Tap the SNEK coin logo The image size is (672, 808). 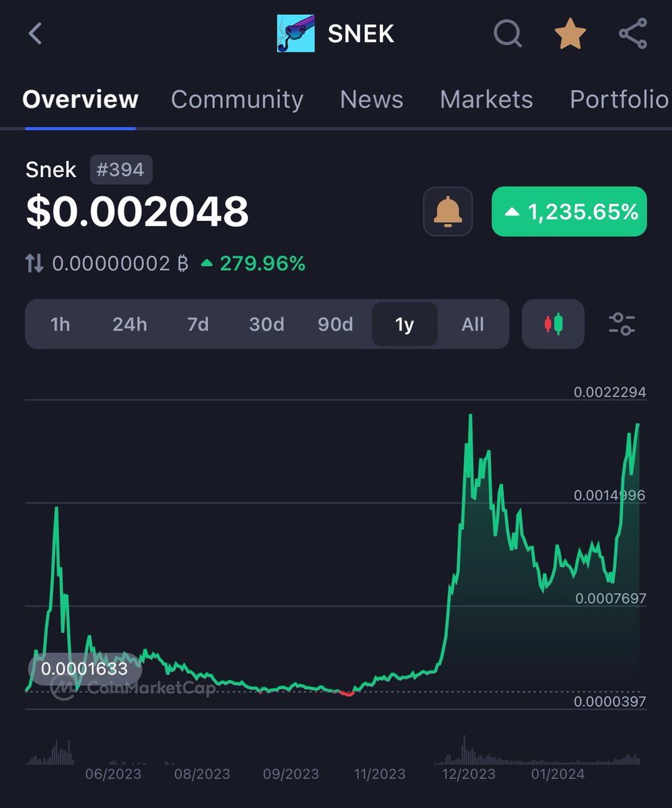pos(296,34)
